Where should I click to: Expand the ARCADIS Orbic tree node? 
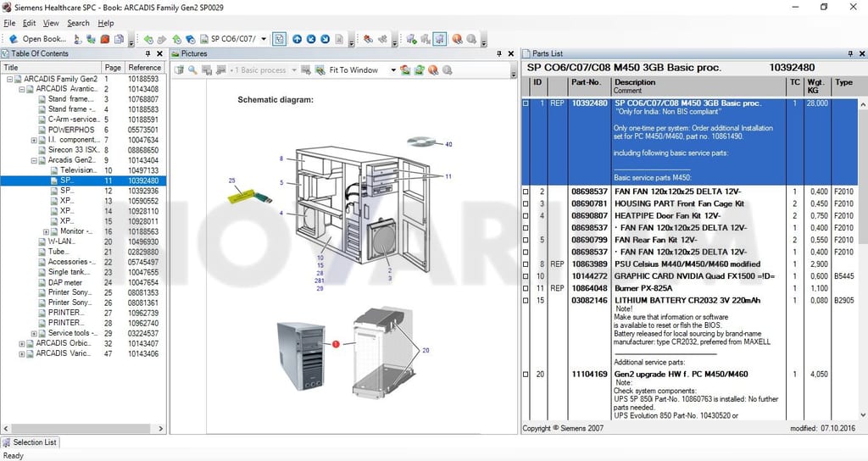click(22, 343)
